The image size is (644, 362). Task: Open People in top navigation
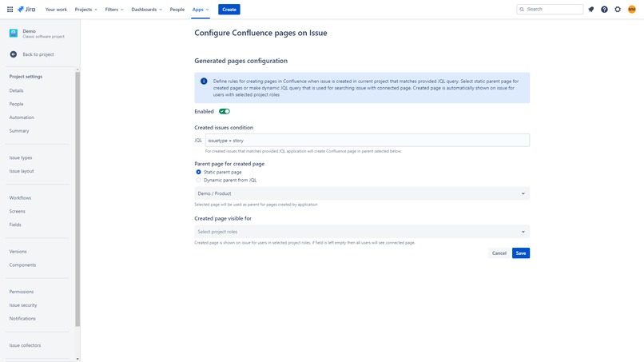click(177, 9)
